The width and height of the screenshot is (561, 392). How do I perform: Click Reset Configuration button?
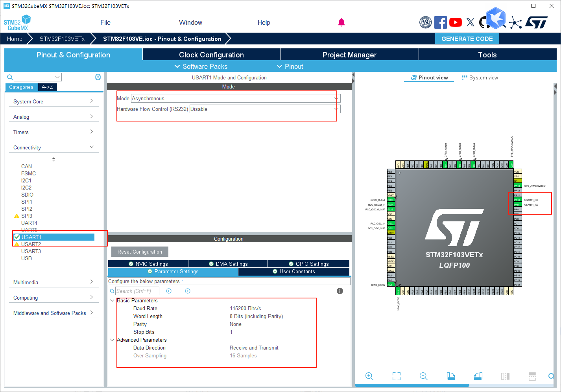140,252
